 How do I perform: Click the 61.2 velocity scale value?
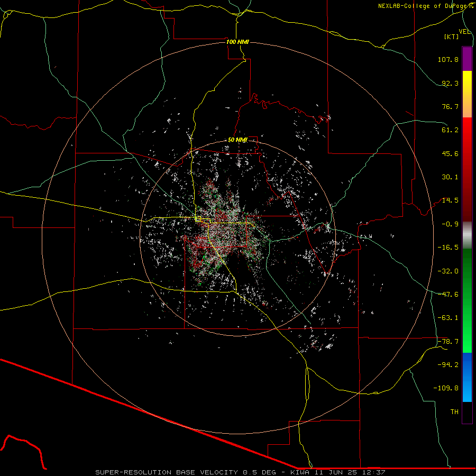coord(450,130)
